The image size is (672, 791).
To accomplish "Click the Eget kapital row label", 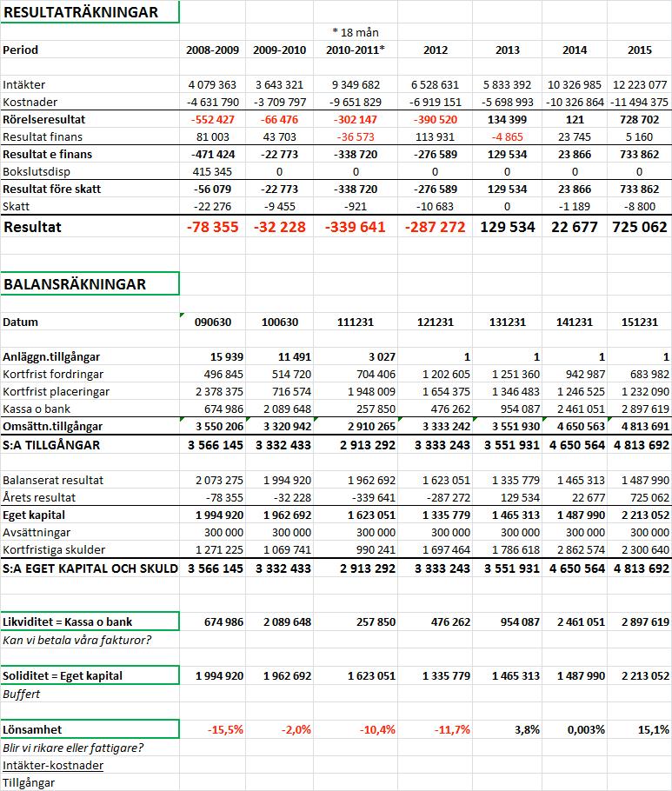I will point(34,515).
